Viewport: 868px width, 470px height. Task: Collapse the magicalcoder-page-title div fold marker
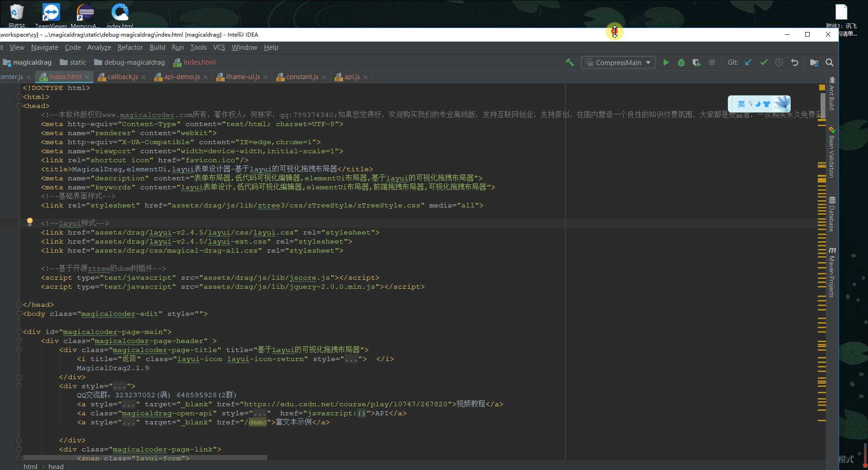point(19,350)
